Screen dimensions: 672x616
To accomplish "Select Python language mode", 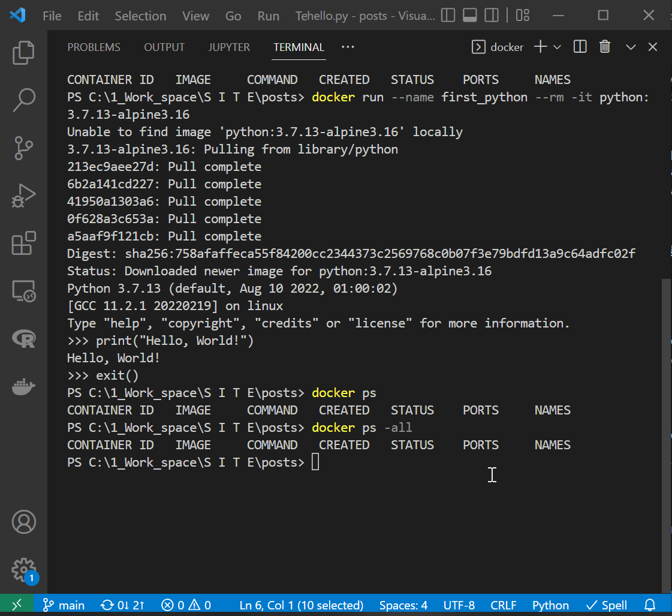I will [x=550, y=605].
